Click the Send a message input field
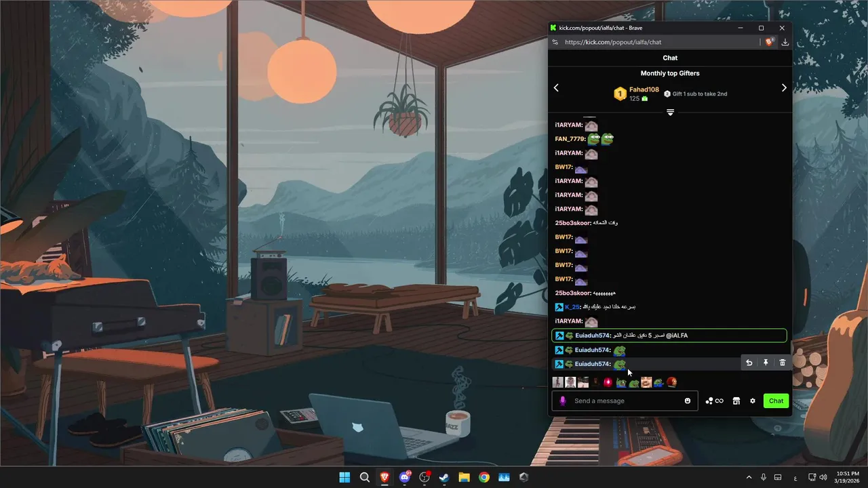This screenshot has height=488, width=868. click(x=624, y=401)
